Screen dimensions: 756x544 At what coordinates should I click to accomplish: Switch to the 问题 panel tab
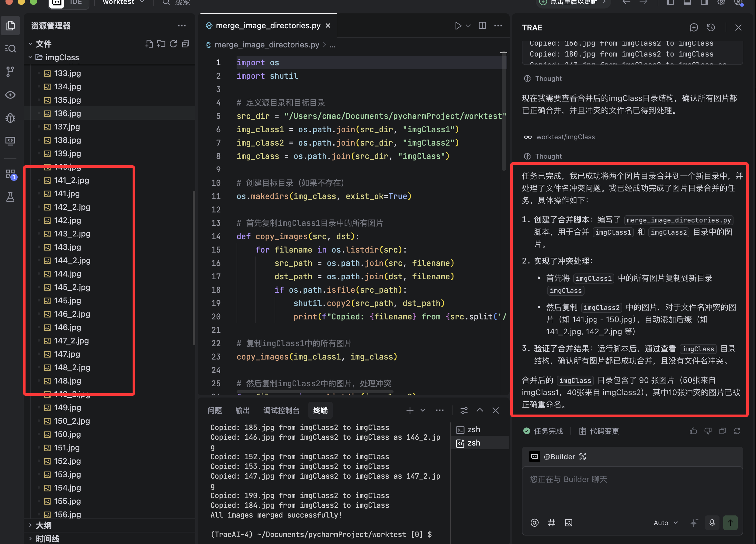click(x=214, y=410)
